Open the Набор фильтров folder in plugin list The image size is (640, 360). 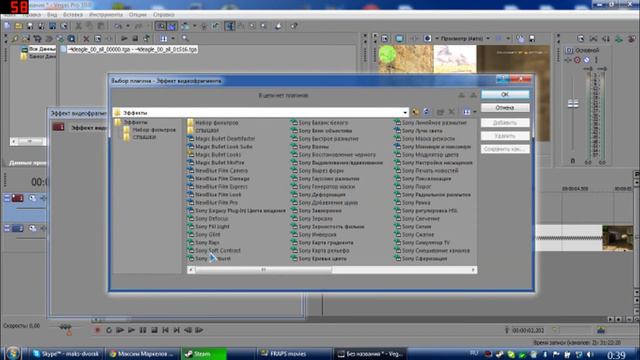[216, 122]
